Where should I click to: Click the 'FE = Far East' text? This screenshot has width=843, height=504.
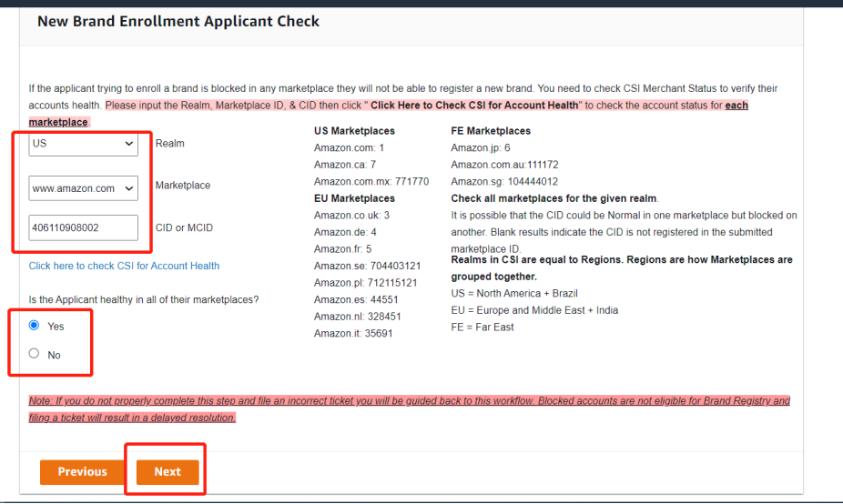point(482,328)
